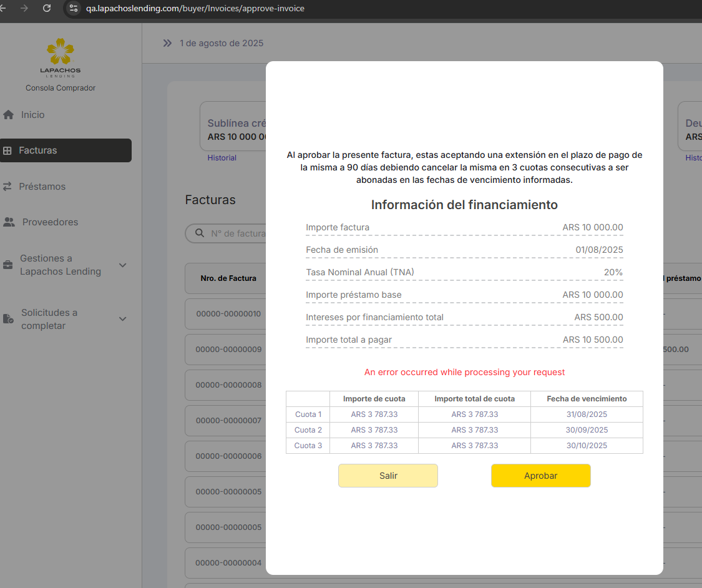Click the Inicio home icon
This screenshot has height=588, width=702.
pyautogui.click(x=8, y=115)
